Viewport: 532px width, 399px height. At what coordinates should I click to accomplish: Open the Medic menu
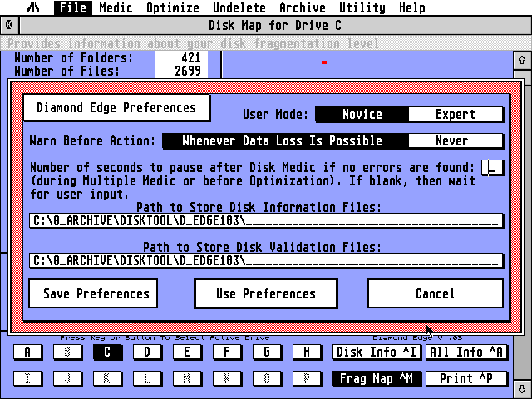116,7
